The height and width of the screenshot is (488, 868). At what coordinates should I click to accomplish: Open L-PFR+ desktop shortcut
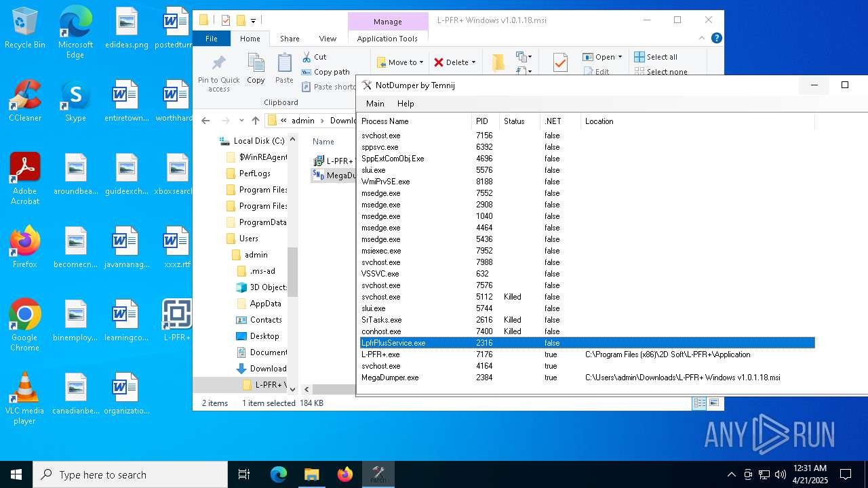(x=177, y=321)
